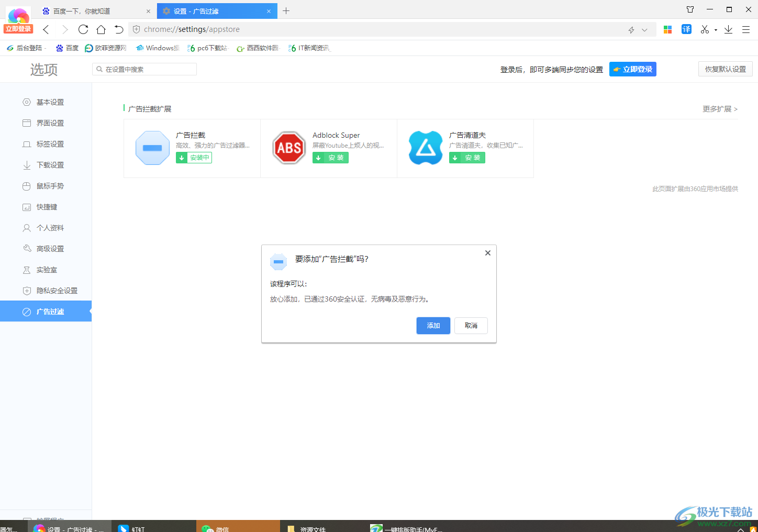Click Adblock Super title text
Screen dimensions: 758x532
[x=336, y=135]
